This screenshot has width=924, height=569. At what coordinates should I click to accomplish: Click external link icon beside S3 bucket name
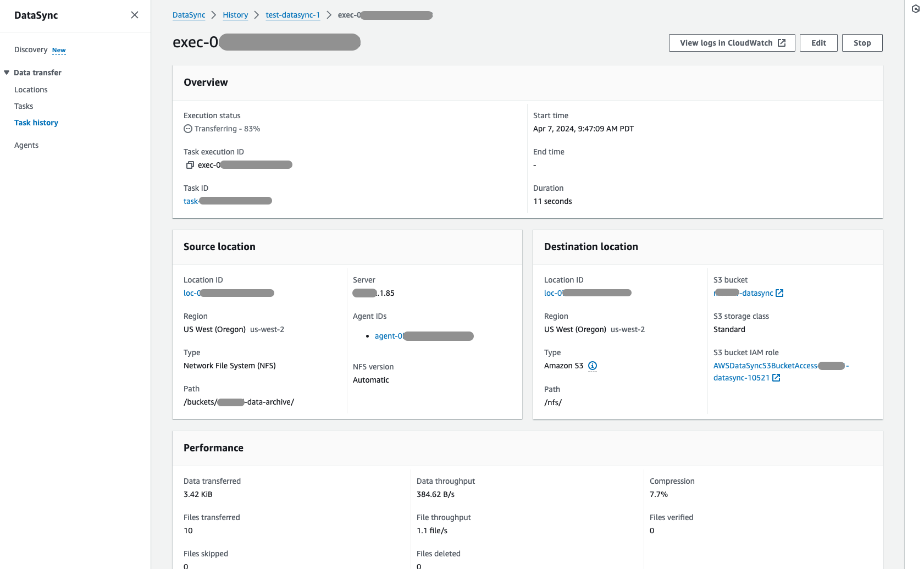tap(779, 293)
